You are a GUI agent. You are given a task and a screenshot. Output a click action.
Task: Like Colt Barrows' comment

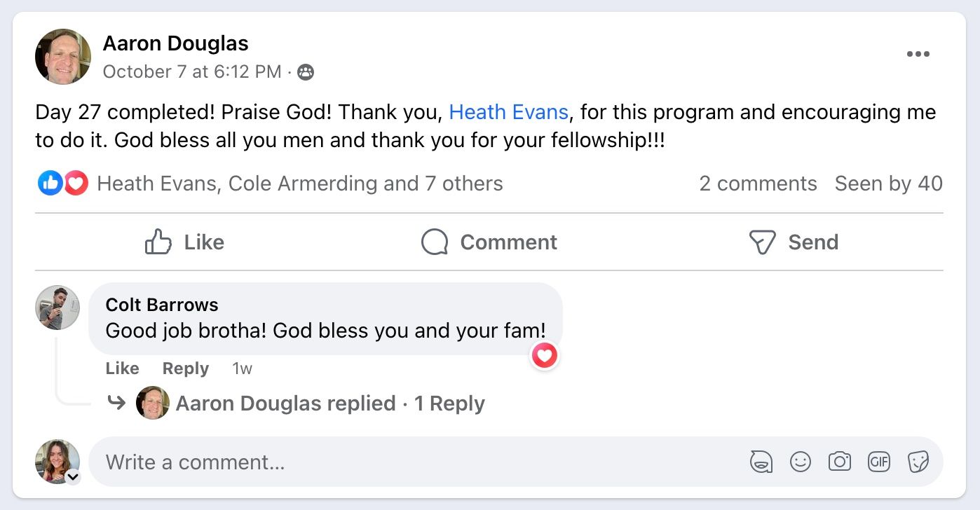(x=122, y=368)
